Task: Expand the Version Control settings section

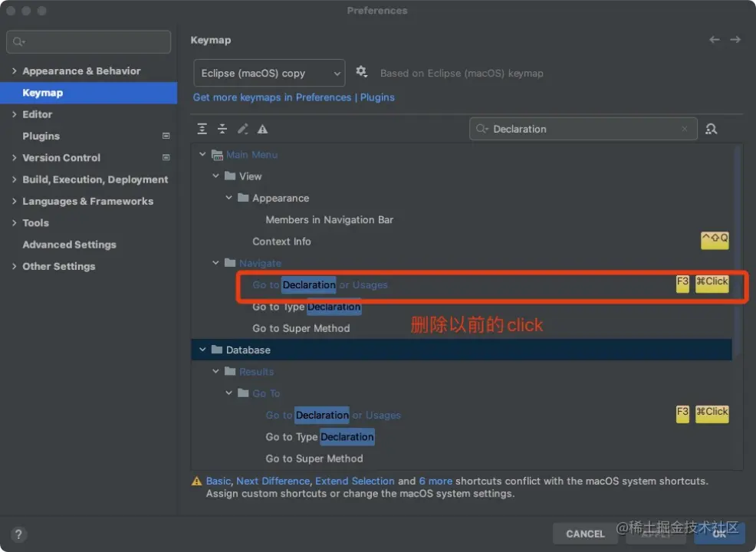Action: click(14, 158)
